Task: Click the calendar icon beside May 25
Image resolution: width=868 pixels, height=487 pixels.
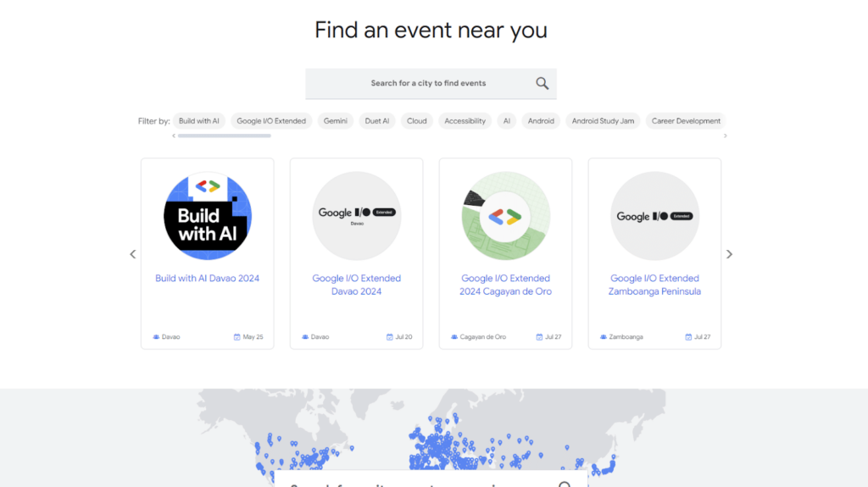Action: [x=237, y=336]
